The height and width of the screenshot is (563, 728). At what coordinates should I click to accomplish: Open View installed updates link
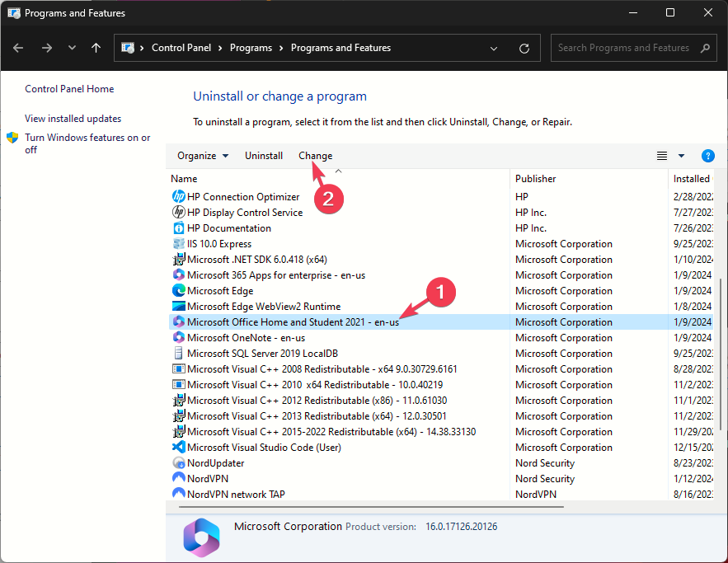(x=73, y=119)
